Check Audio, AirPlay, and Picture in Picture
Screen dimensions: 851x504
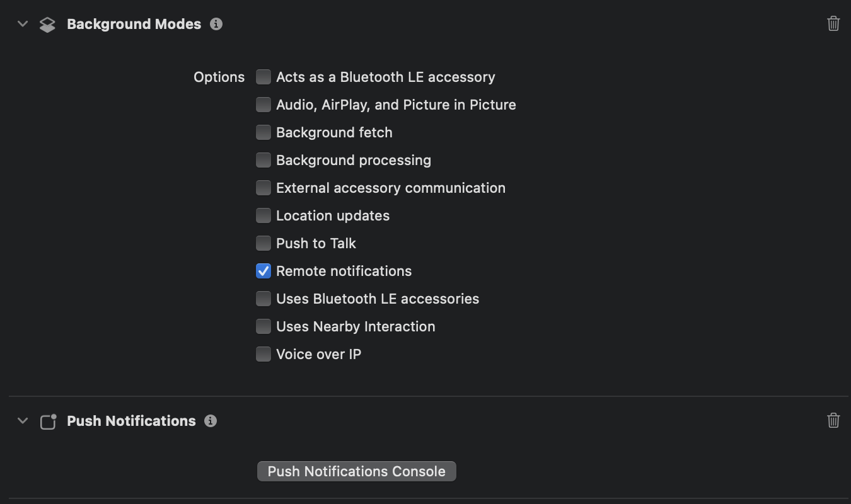tap(263, 105)
